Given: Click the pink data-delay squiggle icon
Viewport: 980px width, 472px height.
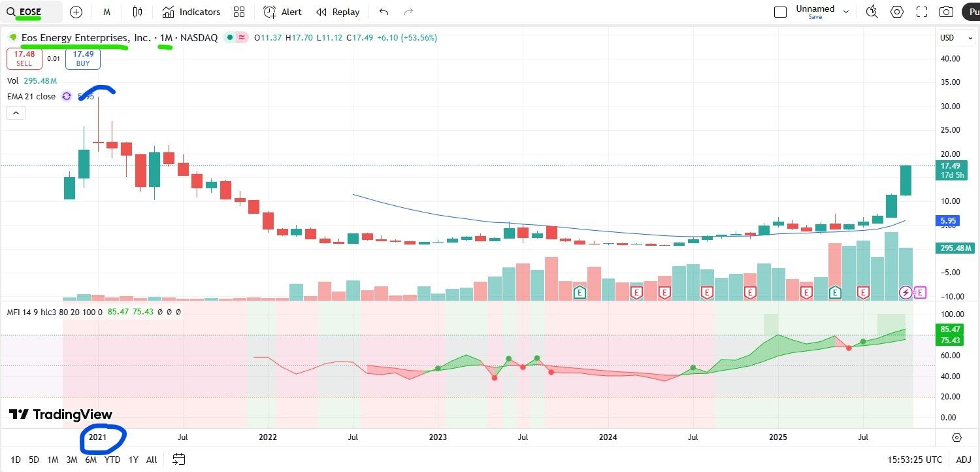Looking at the screenshot, I should [242, 38].
